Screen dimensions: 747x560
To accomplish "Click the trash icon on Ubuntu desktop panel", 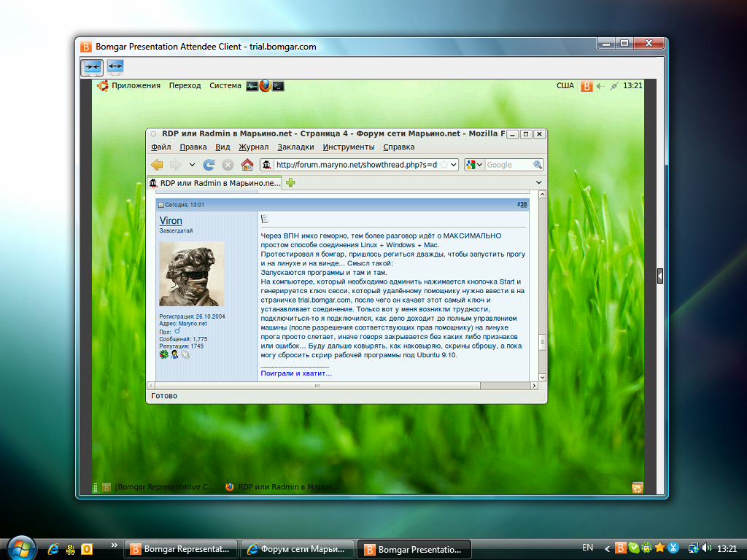I will click(x=637, y=487).
